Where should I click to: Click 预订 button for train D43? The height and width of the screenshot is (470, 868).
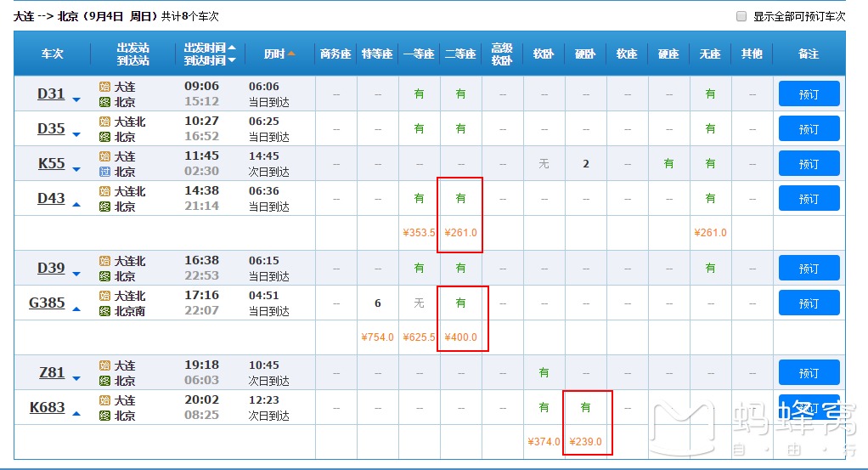809,198
